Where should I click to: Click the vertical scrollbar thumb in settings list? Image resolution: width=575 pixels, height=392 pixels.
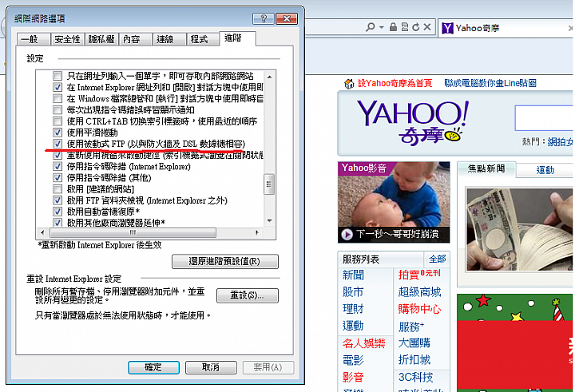(x=270, y=184)
